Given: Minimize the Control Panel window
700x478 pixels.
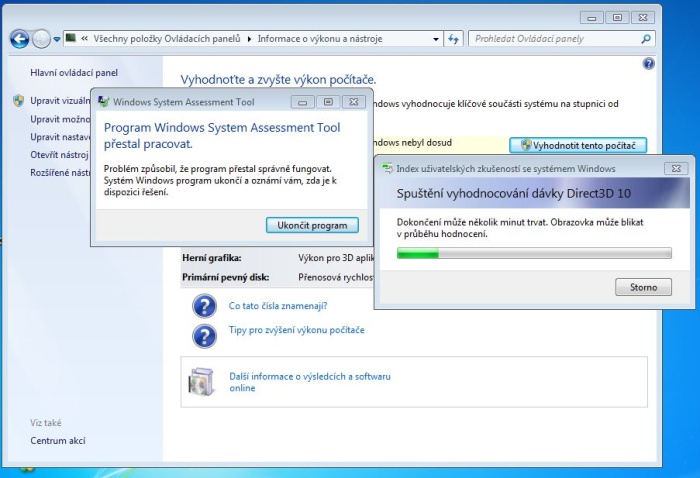Looking at the screenshot, I should pos(592,18).
